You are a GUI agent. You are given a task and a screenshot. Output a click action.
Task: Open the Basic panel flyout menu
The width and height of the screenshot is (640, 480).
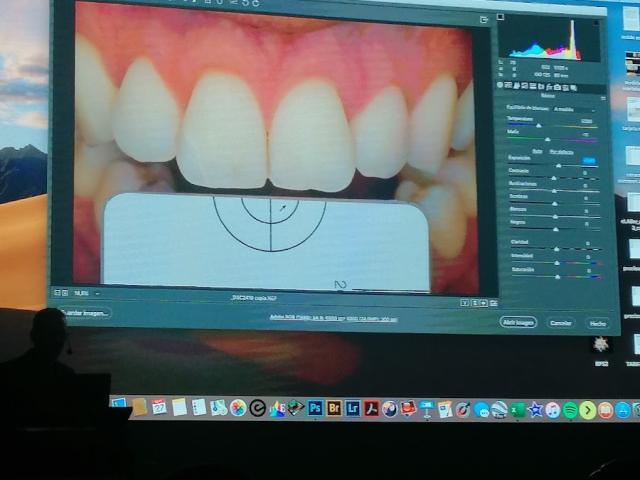pos(603,98)
